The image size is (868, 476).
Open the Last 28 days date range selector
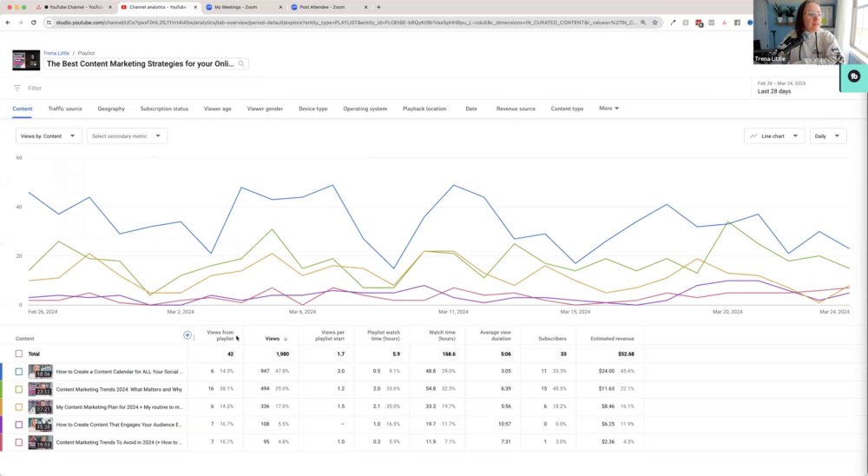(x=797, y=88)
